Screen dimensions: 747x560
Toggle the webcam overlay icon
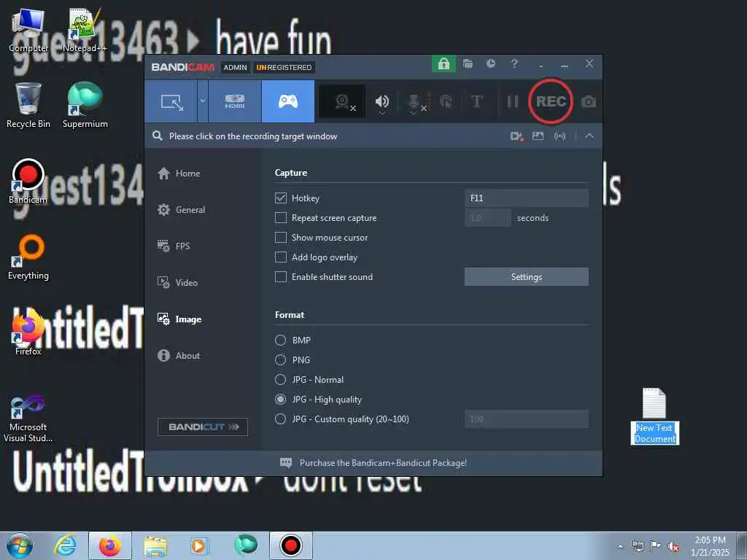pos(343,101)
